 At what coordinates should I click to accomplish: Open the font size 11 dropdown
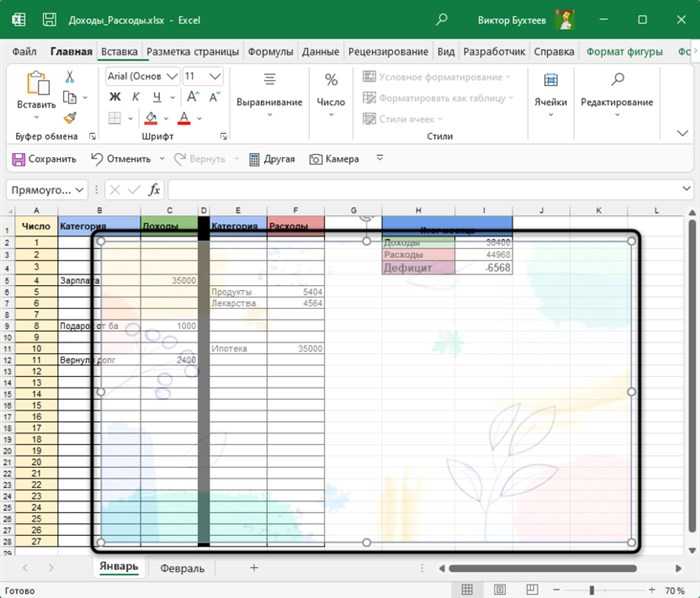(x=215, y=76)
